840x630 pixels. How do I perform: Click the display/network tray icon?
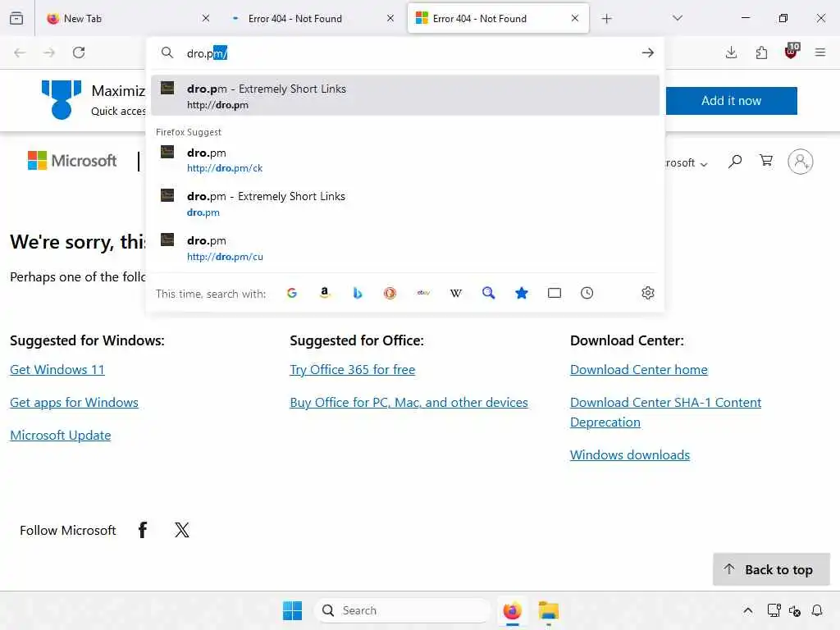point(774,610)
